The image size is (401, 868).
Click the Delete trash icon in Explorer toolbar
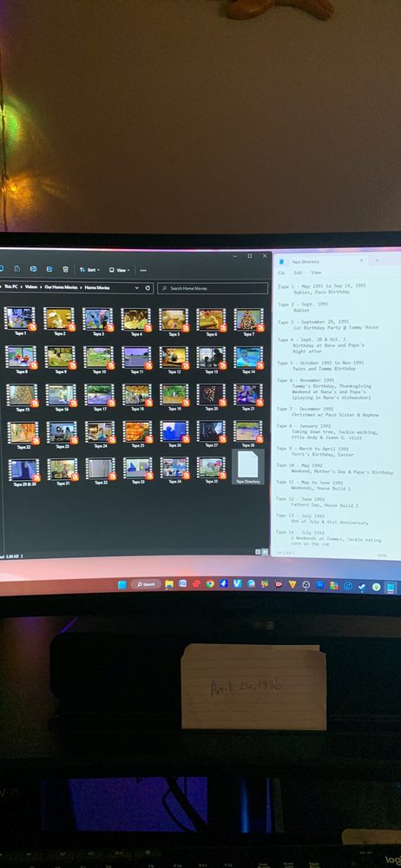[x=65, y=269]
